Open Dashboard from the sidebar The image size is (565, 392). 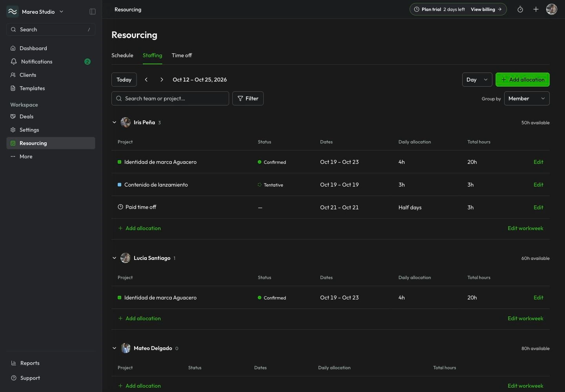[51, 48]
